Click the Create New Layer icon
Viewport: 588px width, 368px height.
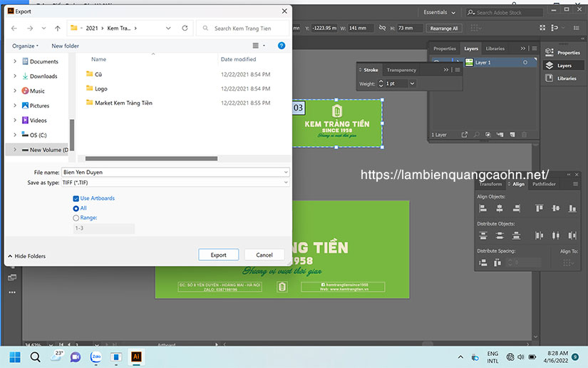[512, 135]
